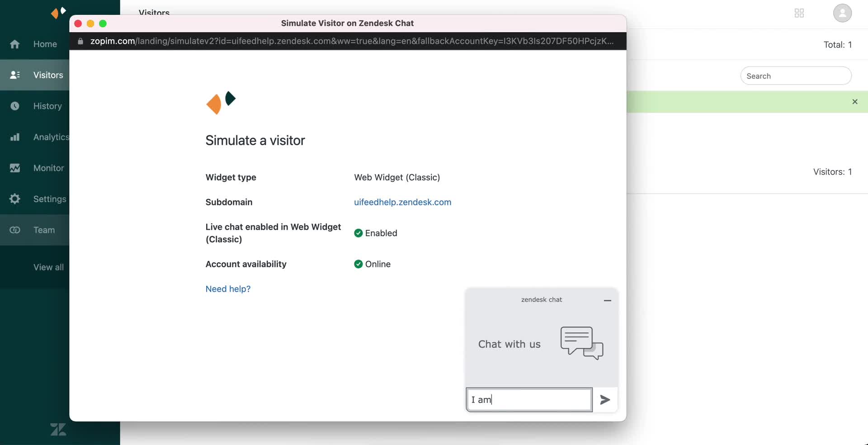Click the Zendesk Chat logo in popup
868x445 pixels.
[221, 103]
